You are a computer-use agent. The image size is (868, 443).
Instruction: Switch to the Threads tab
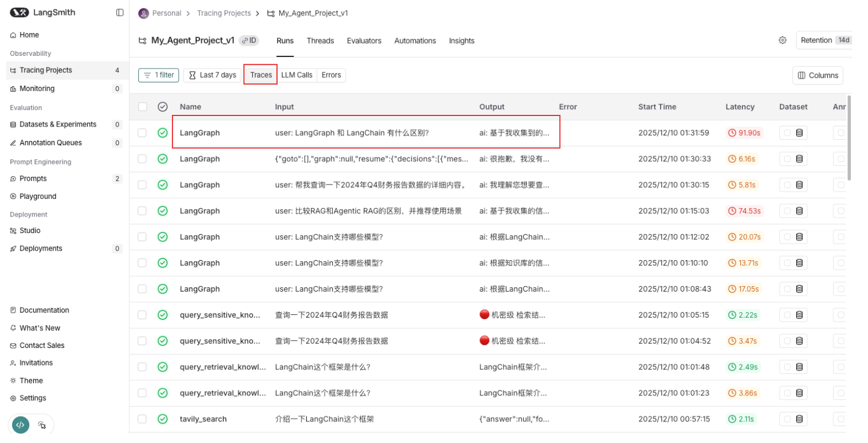(x=320, y=41)
